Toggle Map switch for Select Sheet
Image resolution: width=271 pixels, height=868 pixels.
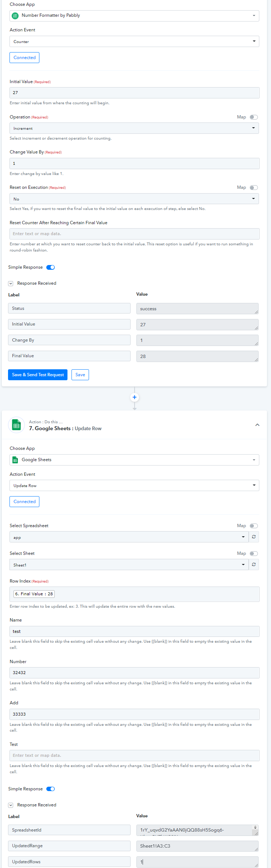click(x=254, y=553)
